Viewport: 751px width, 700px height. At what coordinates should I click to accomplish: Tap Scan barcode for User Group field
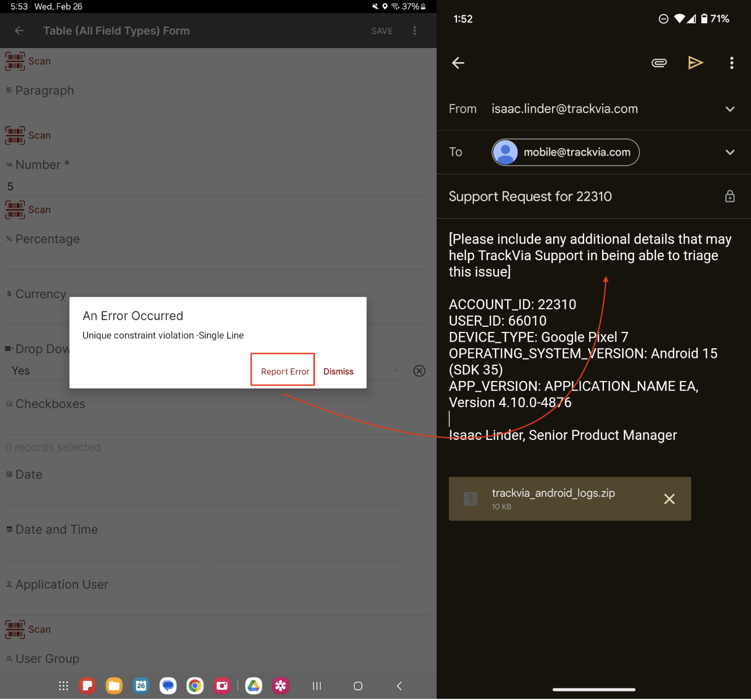28,629
